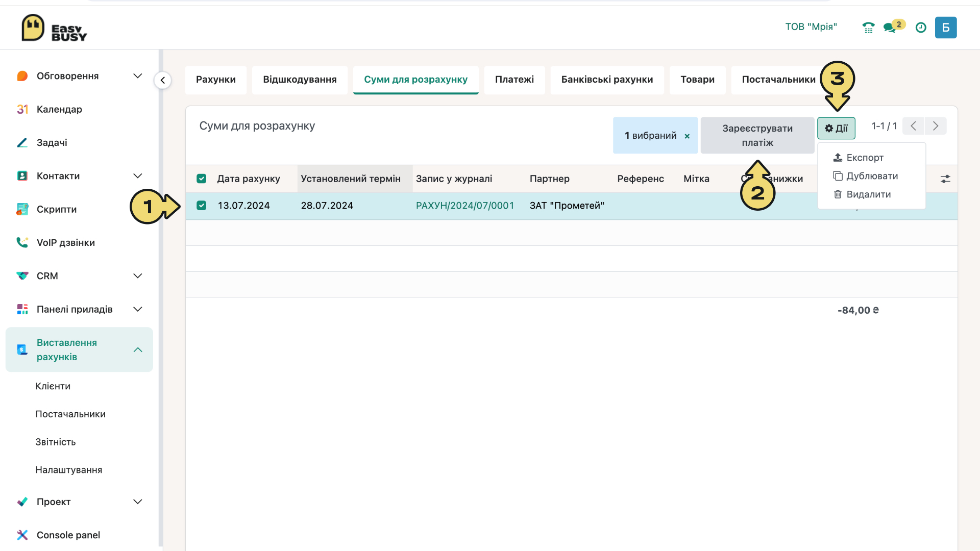Toggle the select-all checkbox in table header
The image size is (980, 551).
tap(202, 179)
